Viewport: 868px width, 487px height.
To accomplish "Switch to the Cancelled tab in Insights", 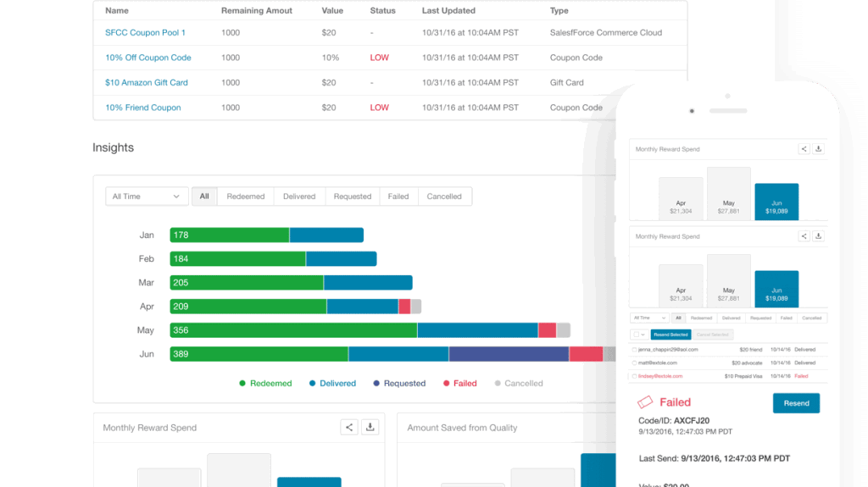I will pos(444,196).
